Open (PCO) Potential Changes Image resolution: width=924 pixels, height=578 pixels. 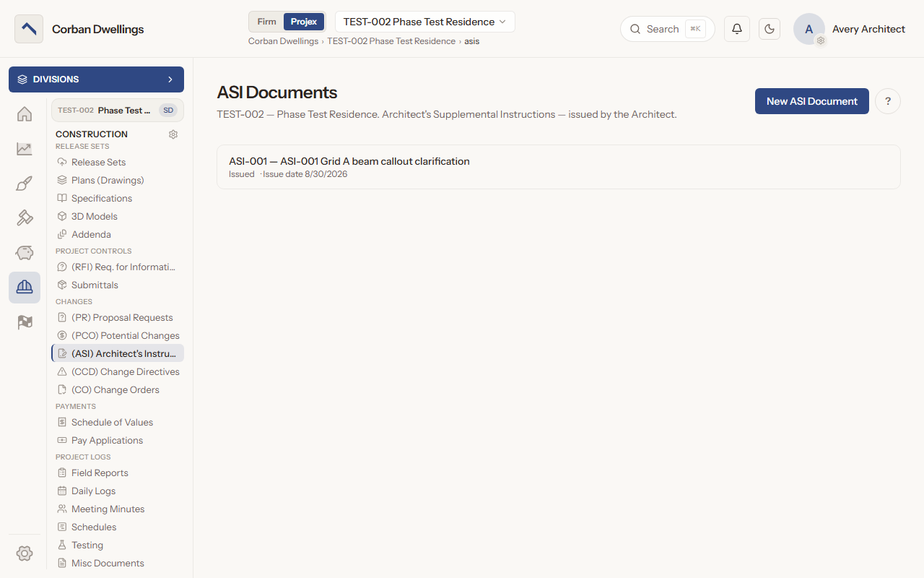coord(118,336)
